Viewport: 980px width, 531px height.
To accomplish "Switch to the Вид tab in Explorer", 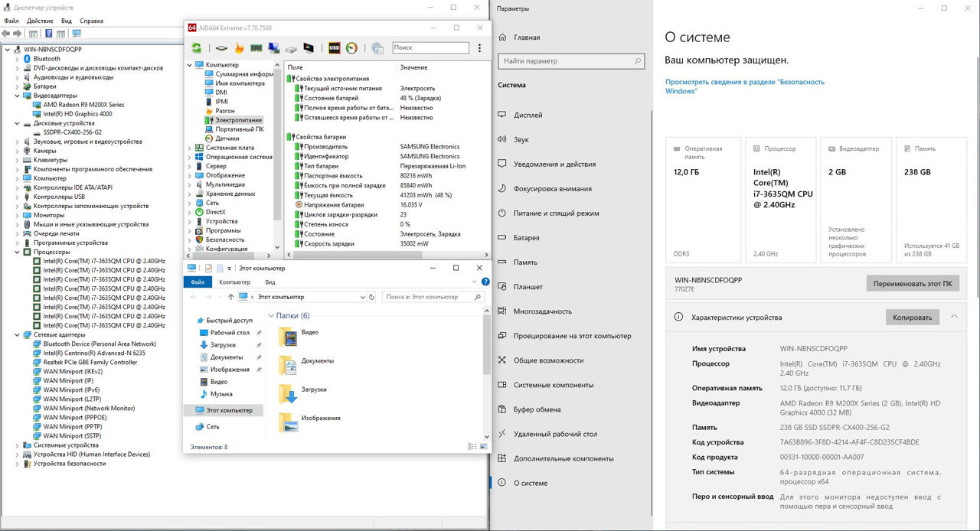I will 270,282.
